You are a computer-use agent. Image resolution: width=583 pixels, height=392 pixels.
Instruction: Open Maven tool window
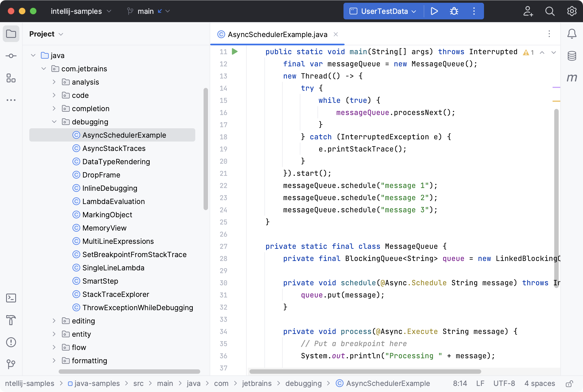tap(572, 78)
